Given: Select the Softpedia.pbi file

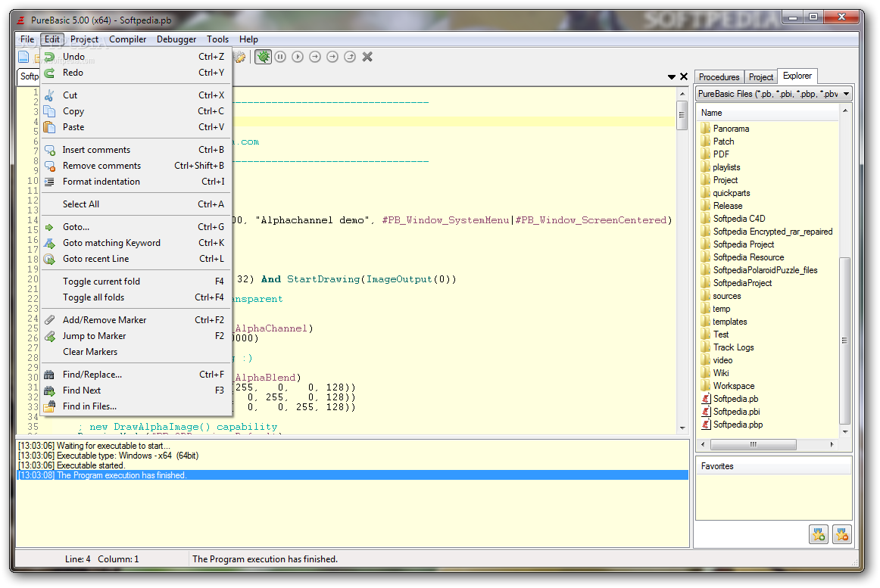Looking at the screenshot, I should 736,412.
